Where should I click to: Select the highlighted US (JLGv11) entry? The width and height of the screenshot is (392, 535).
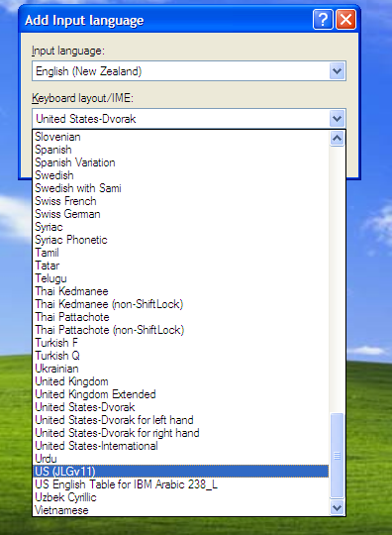point(181,472)
